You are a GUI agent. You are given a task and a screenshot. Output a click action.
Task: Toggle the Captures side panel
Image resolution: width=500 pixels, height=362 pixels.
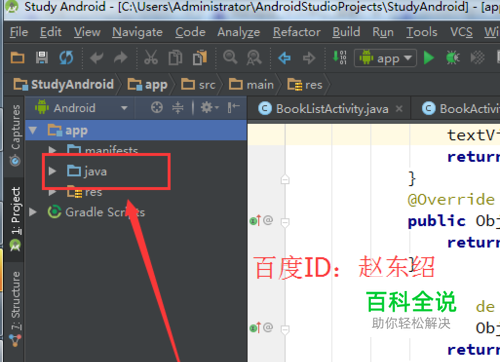click(15, 135)
